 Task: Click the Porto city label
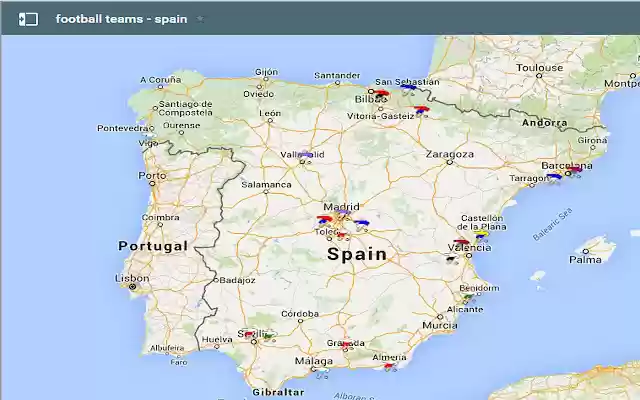(x=152, y=176)
